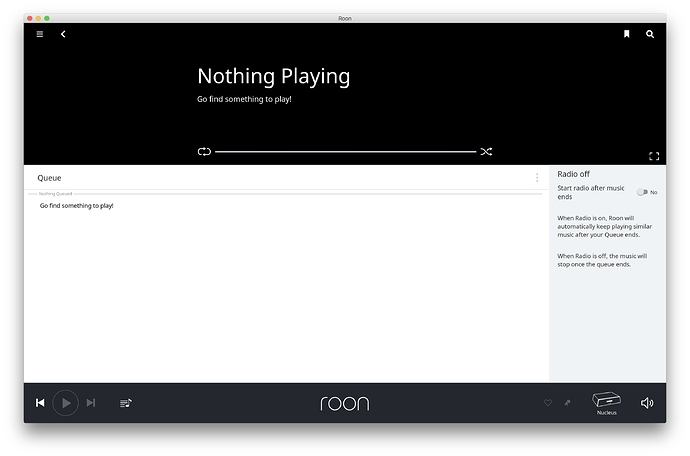Enable Start radio after music ends
Screen dimensions: 690x456
(x=642, y=192)
